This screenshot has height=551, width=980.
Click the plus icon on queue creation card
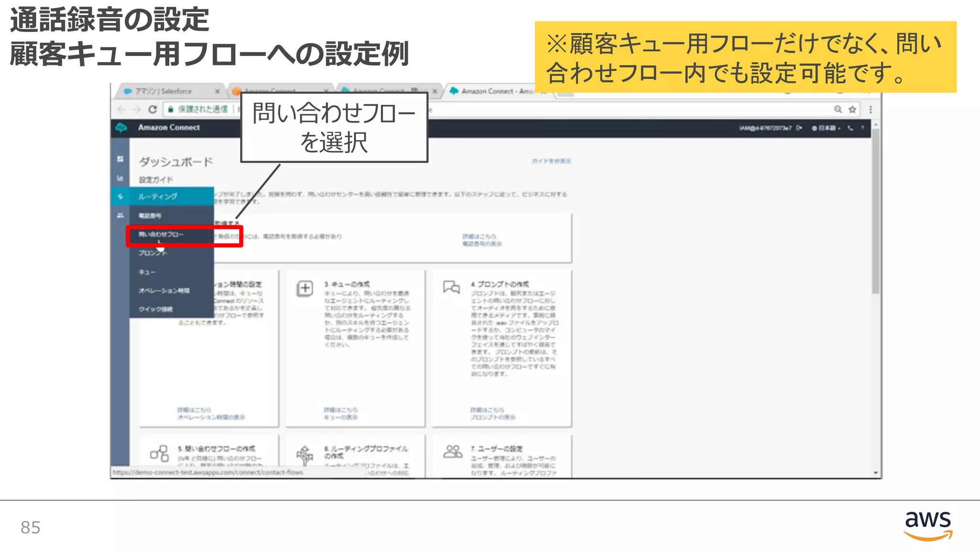305,288
